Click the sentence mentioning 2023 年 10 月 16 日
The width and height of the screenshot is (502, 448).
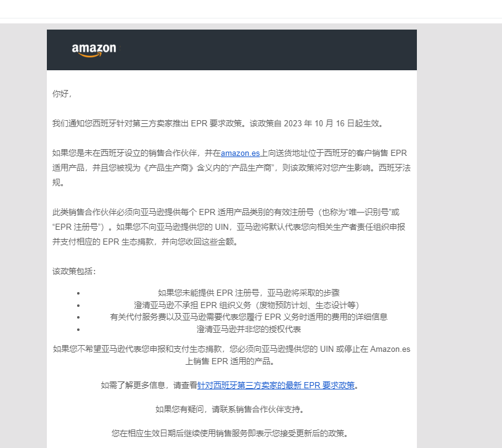(218, 123)
